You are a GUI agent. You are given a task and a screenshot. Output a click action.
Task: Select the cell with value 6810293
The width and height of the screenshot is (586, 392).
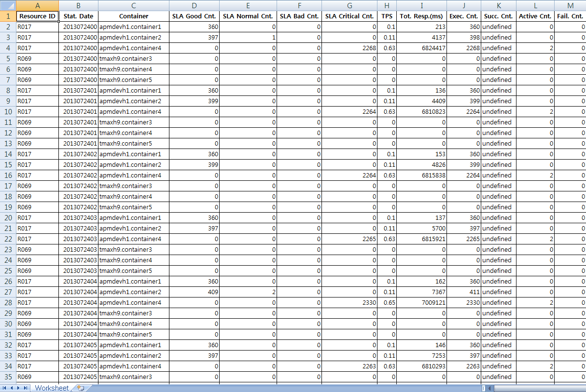422,366
